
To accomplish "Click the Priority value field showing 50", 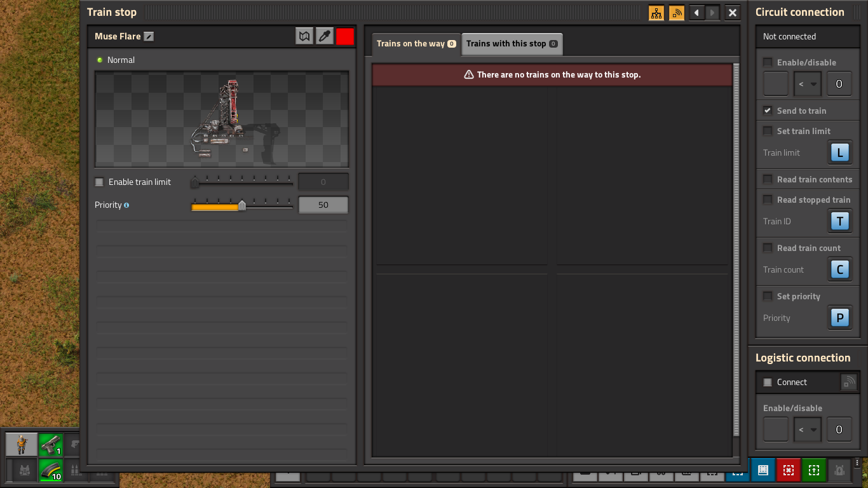I will click(x=323, y=205).
